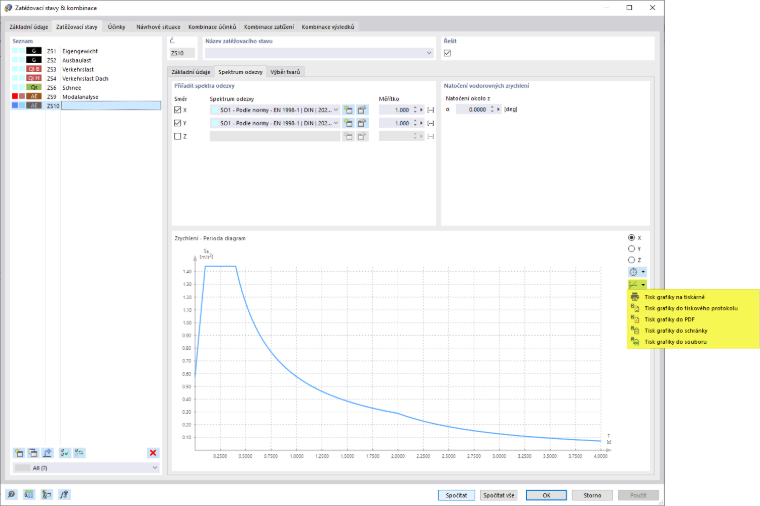Open diagram axis settings button

pyautogui.click(x=637, y=272)
